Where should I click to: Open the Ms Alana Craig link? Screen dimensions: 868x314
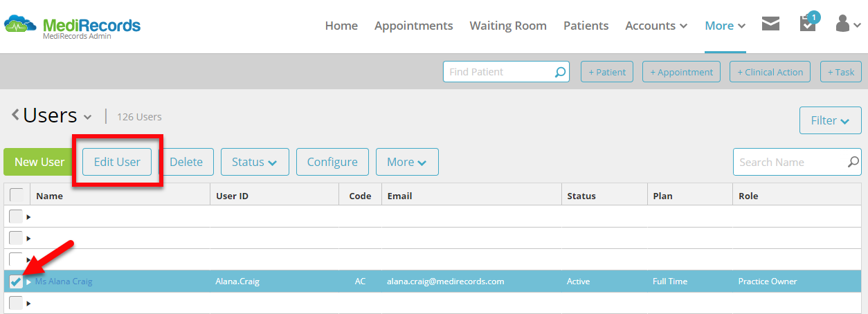tap(64, 281)
